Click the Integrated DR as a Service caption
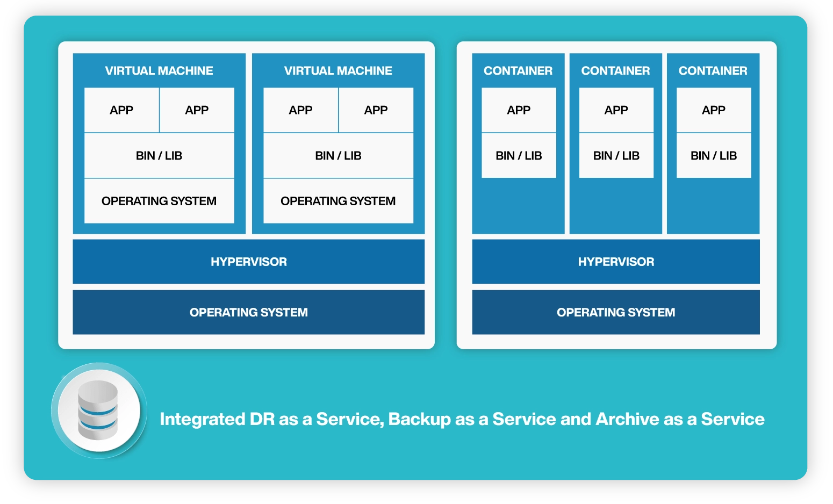The width and height of the screenshot is (833, 504). coord(462,419)
